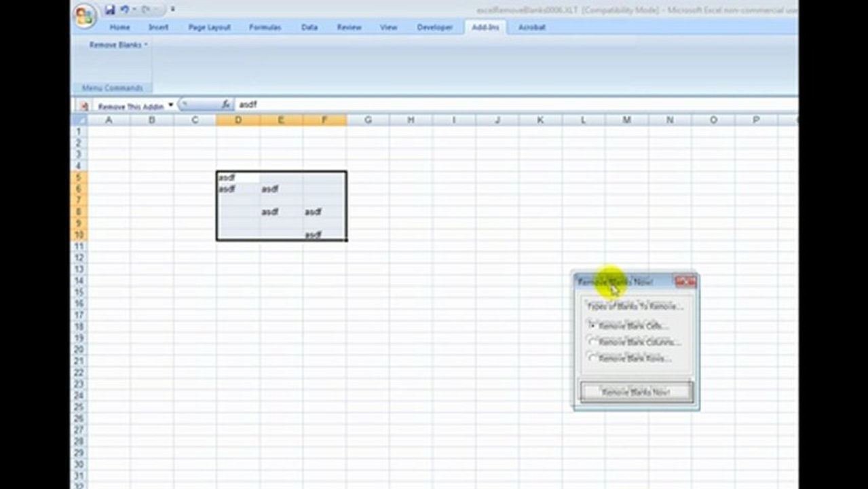Select column M header
Viewport: 868px width, 489px height.
[626, 120]
